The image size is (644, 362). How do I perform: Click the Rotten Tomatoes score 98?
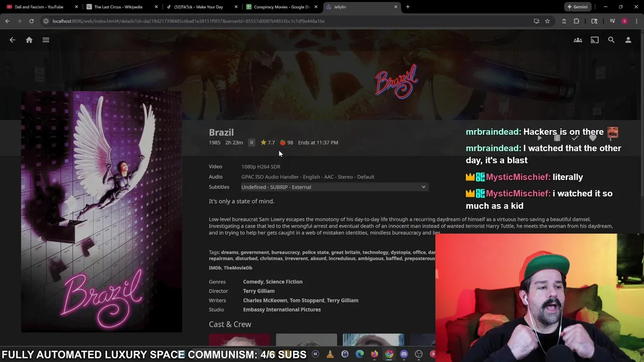[x=286, y=143]
